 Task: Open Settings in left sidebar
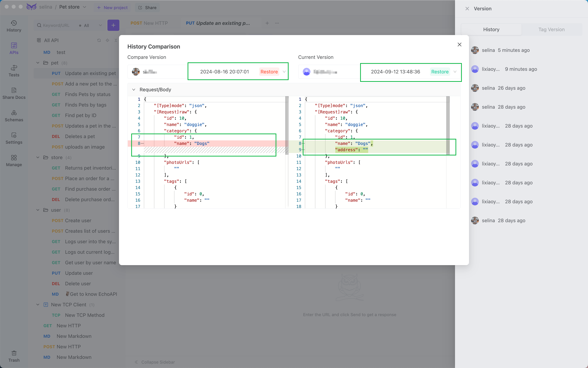pos(14,138)
